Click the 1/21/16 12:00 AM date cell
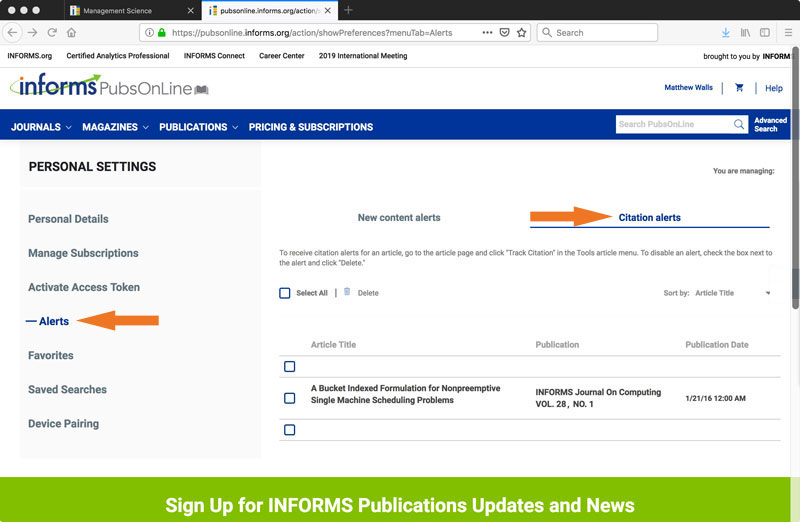This screenshot has height=522, width=800. click(x=715, y=398)
